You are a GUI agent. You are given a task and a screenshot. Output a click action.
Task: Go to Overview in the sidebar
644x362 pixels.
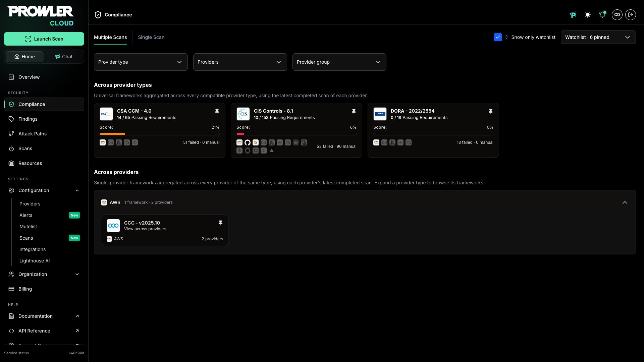click(x=44, y=77)
